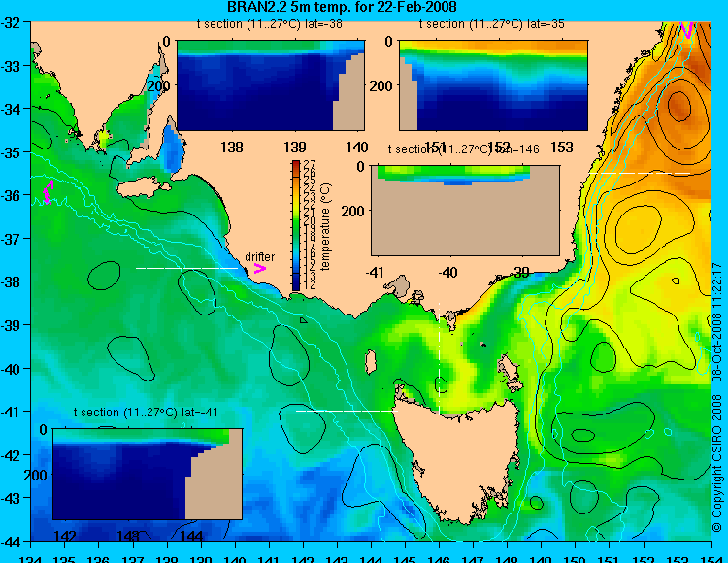Click the "t section (11..27°C) lat=-38" heading
728x563 pixels.
click(269, 24)
